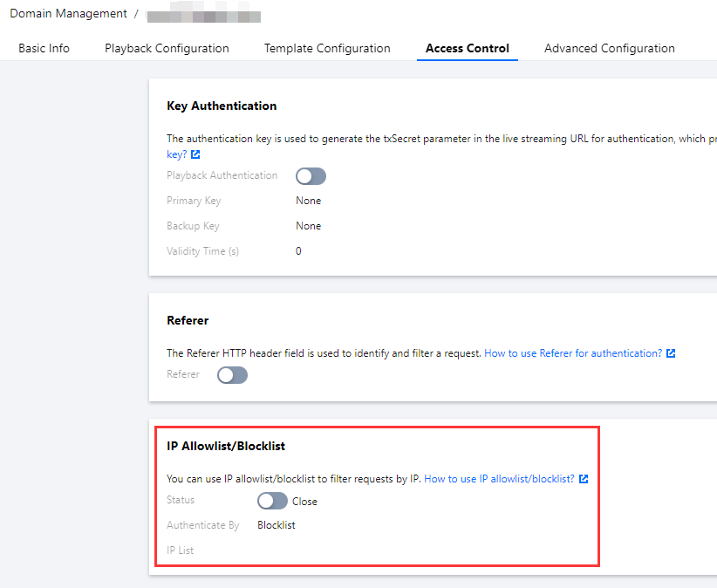717x588 pixels.
Task: Go back to Domain Management breadcrumb
Action: click(x=68, y=14)
